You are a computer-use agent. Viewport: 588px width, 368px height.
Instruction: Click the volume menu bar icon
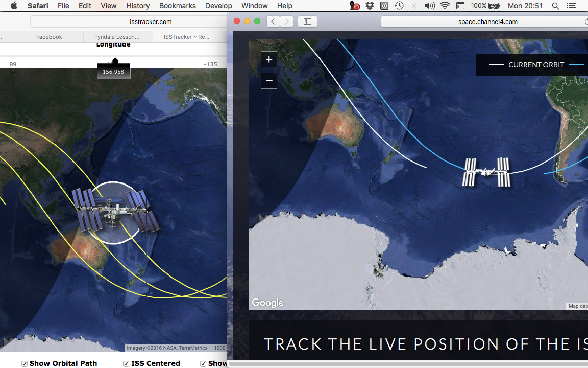429,6
